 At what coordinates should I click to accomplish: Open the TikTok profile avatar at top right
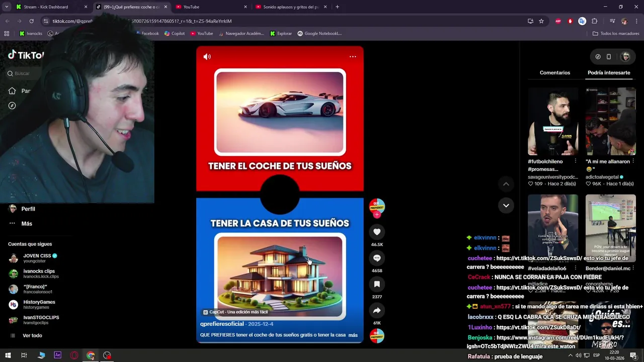click(625, 57)
